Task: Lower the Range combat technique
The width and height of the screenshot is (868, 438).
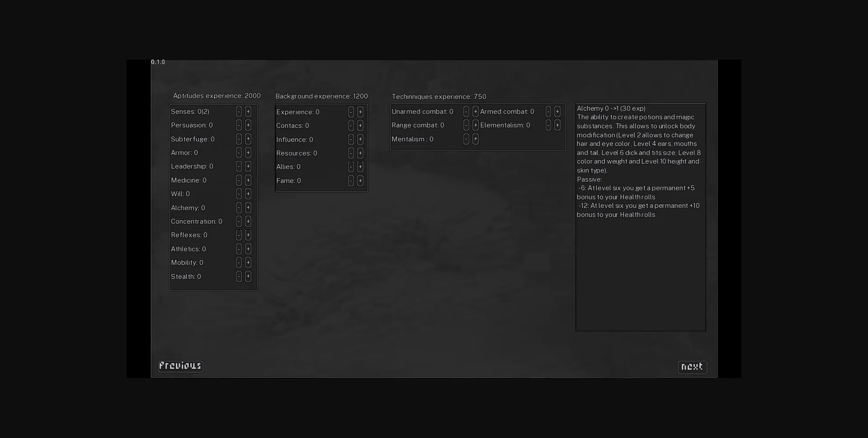Action: click(x=466, y=125)
